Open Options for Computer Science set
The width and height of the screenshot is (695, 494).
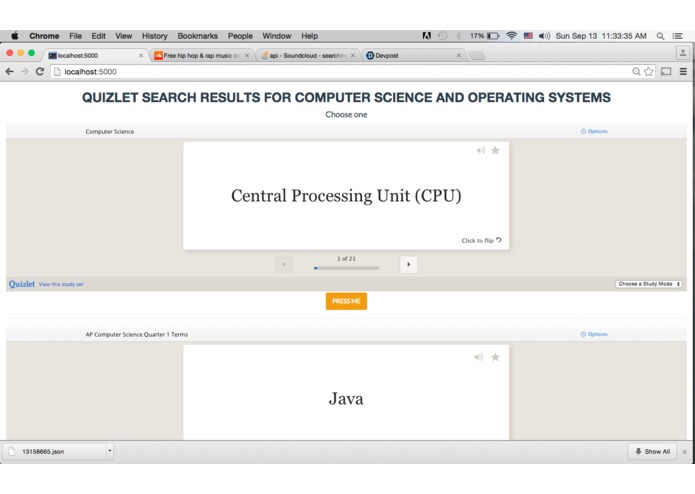(594, 131)
